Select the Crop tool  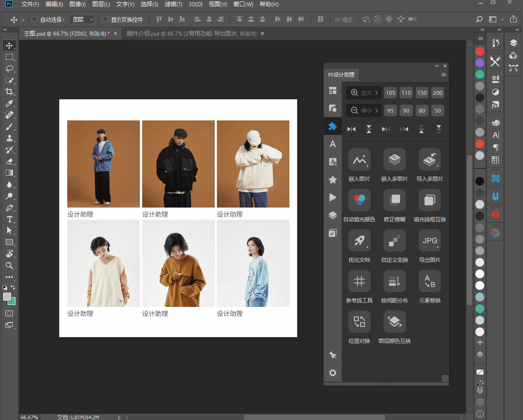(x=9, y=92)
